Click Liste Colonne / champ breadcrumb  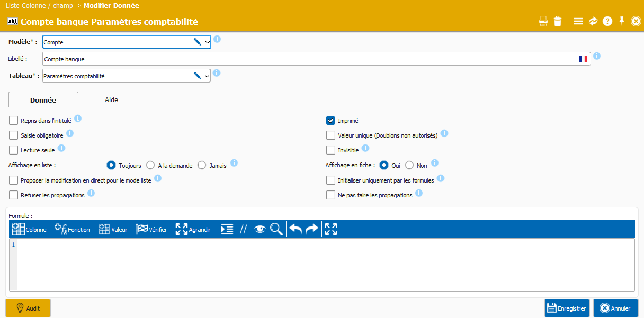coord(39,5)
